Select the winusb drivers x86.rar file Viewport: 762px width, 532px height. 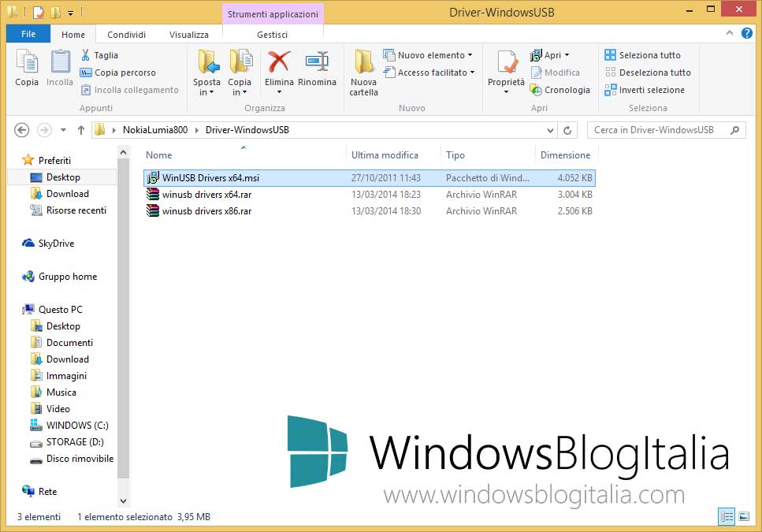pyautogui.click(x=370, y=211)
